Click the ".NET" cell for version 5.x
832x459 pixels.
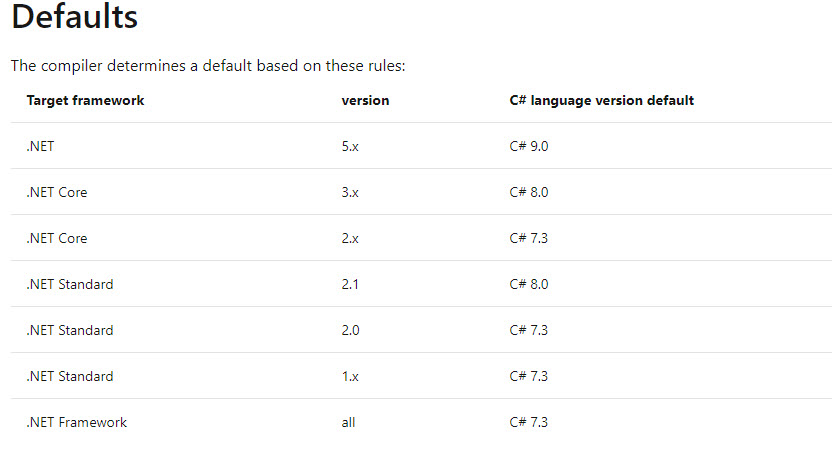41,146
